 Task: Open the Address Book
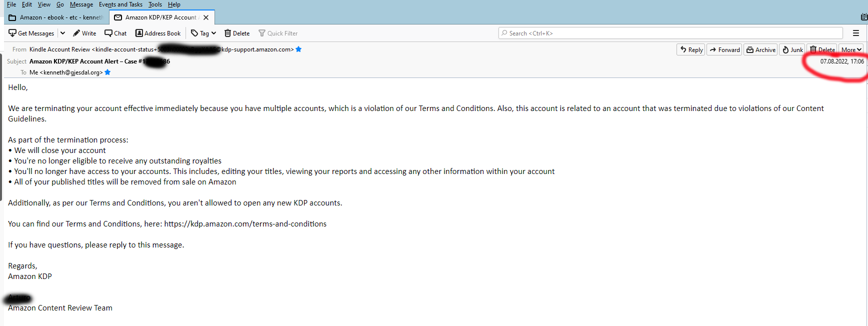pyautogui.click(x=158, y=33)
